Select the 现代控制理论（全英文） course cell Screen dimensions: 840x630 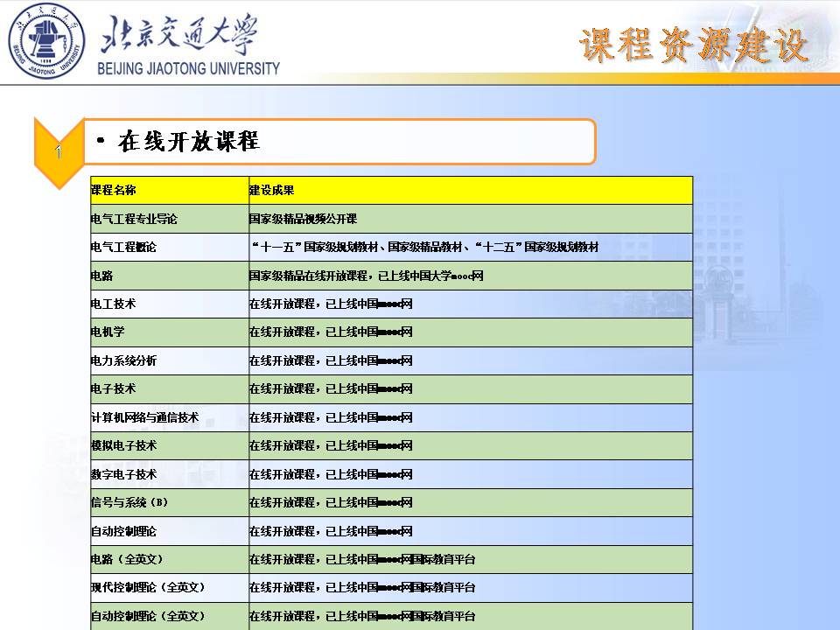point(148,587)
